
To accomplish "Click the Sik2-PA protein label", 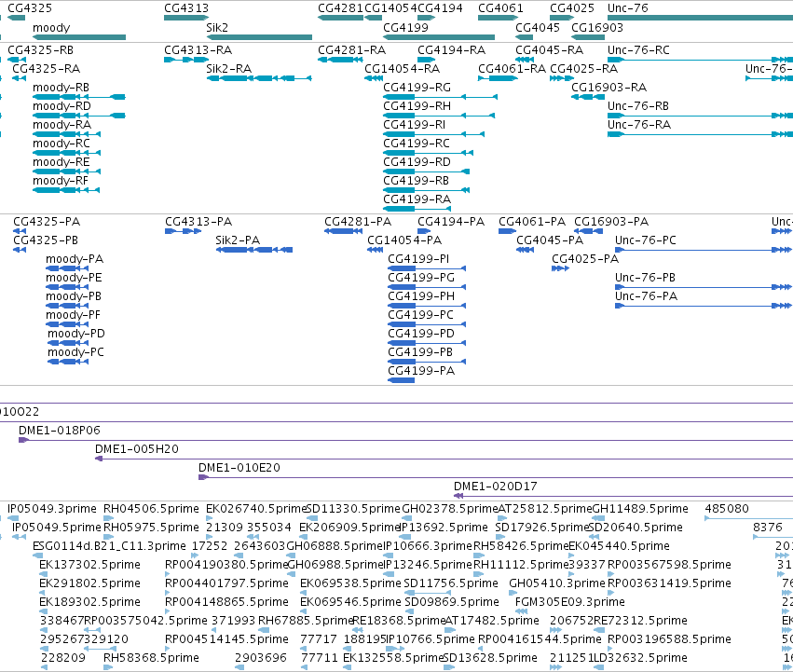I will (x=238, y=240).
